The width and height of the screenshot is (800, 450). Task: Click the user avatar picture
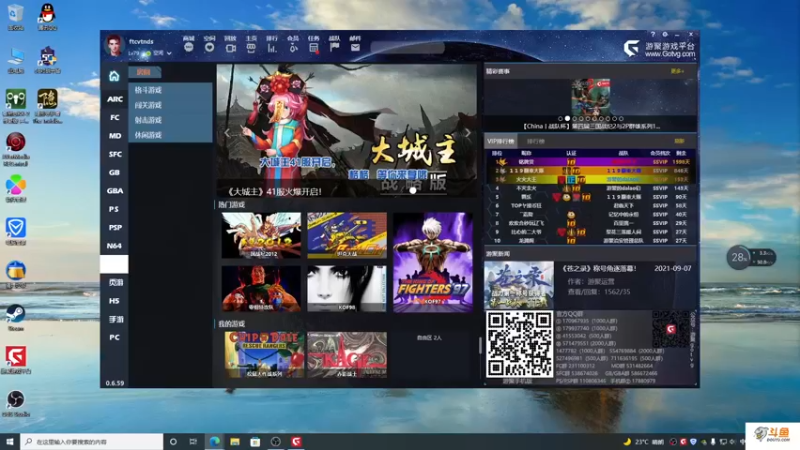114,46
